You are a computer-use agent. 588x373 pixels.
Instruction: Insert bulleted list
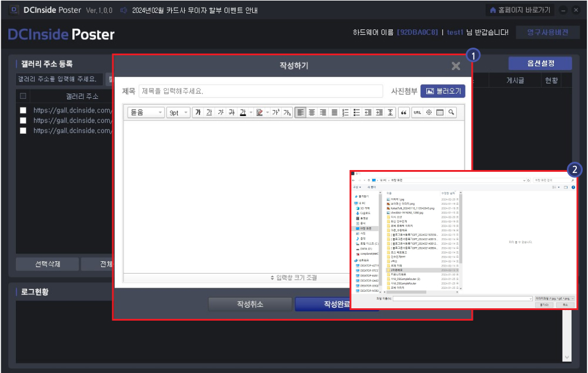pos(357,112)
